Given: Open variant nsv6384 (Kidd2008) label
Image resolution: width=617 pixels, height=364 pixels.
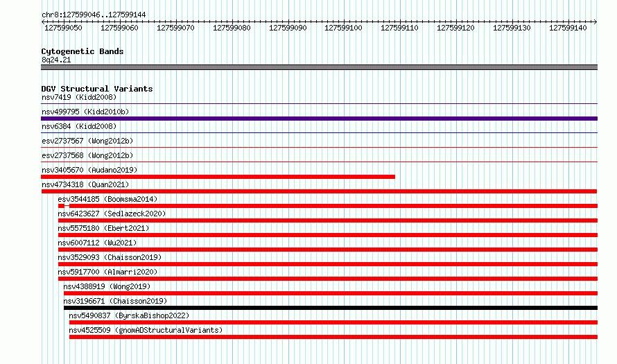Looking at the screenshot, I should coord(79,126).
